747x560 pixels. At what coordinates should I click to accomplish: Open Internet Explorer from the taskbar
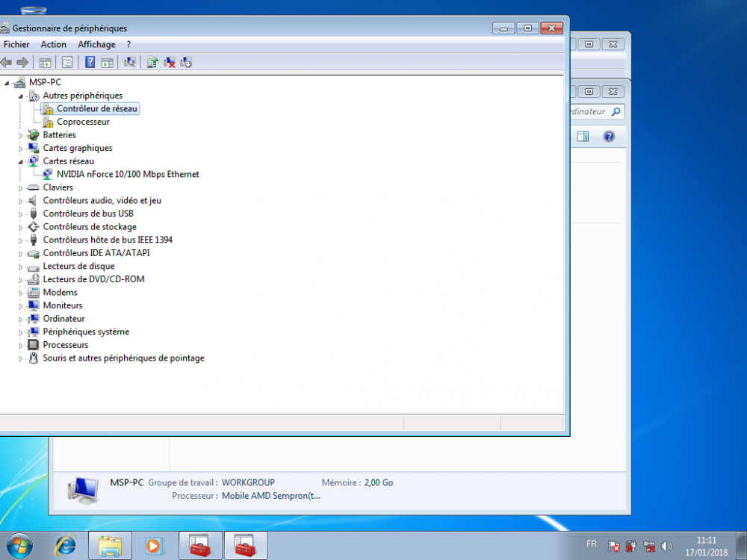pos(65,546)
